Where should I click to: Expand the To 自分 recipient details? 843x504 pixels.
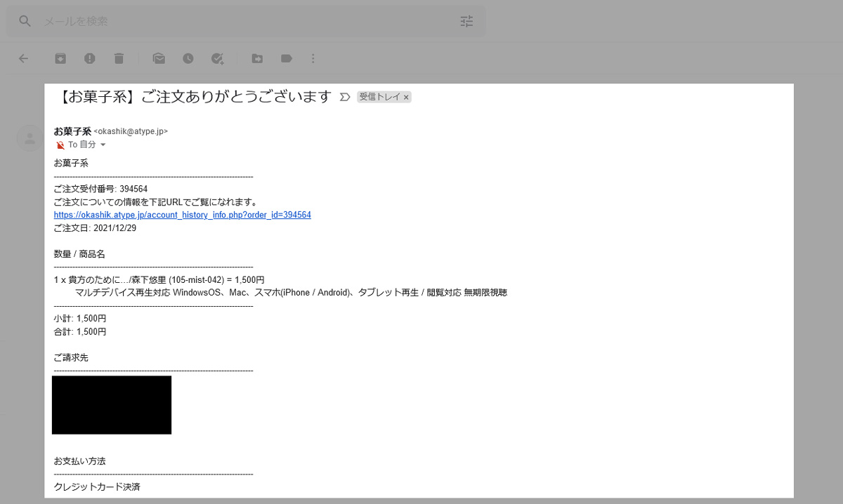[103, 145]
